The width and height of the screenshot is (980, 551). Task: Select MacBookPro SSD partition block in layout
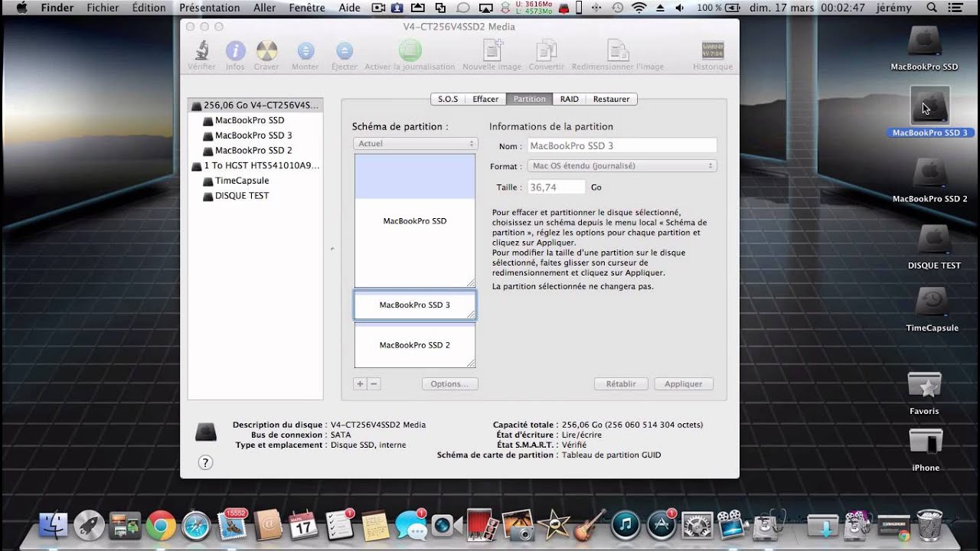coord(415,220)
